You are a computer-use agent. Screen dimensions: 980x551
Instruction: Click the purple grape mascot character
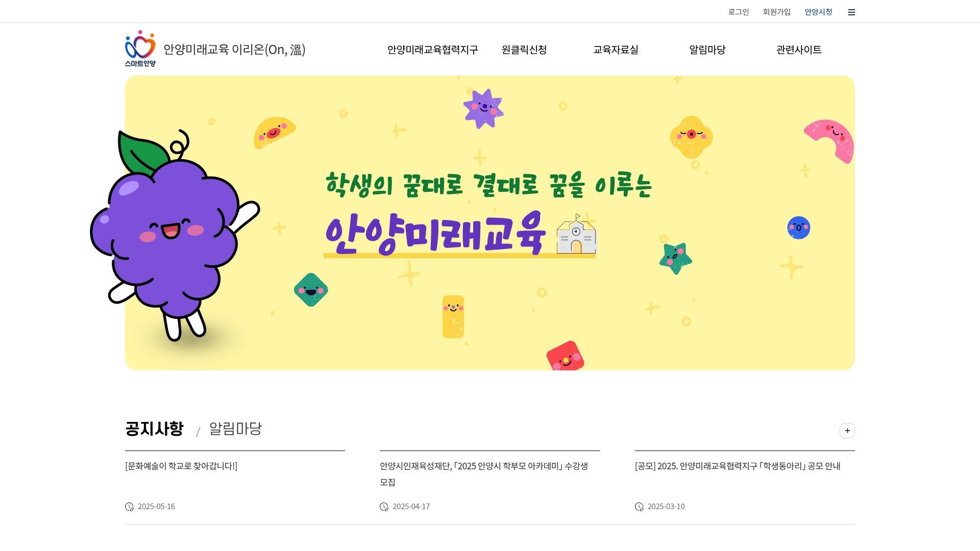171,235
